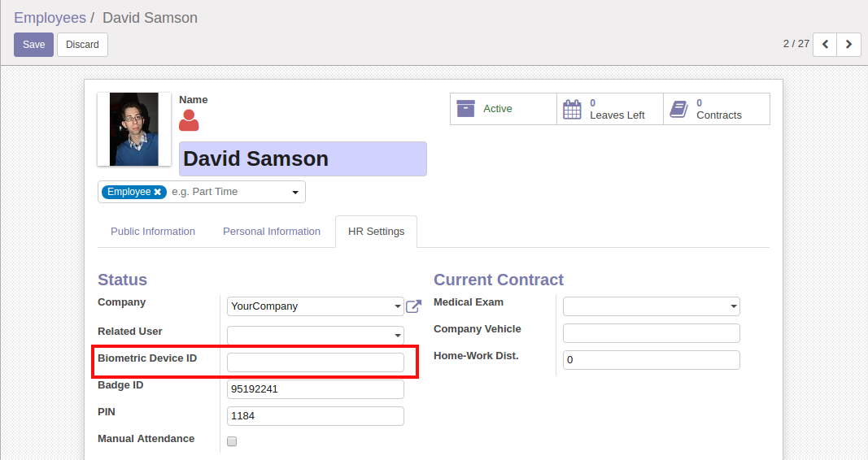Click the red person icon under Name
868x460 pixels.
coord(189,120)
